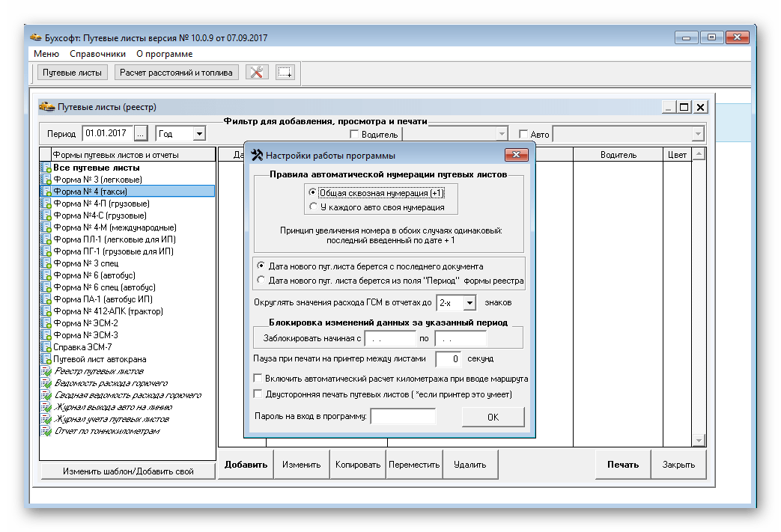Click icon next to Форма № ЭСМ-2
This screenshot has height=532, width=781.
(46, 323)
